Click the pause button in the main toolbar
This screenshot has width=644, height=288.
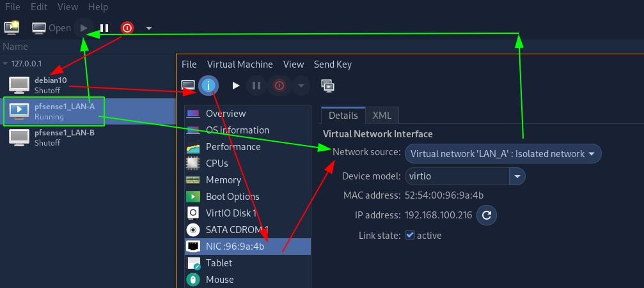(x=104, y=28)
